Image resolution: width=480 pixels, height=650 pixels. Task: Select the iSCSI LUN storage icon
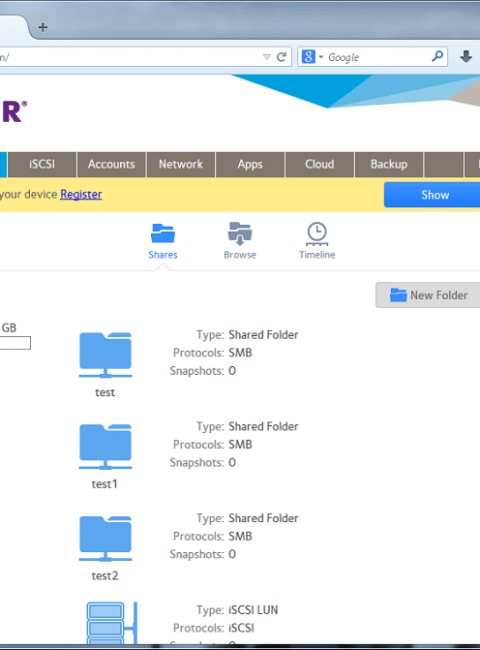pos(112,623)
